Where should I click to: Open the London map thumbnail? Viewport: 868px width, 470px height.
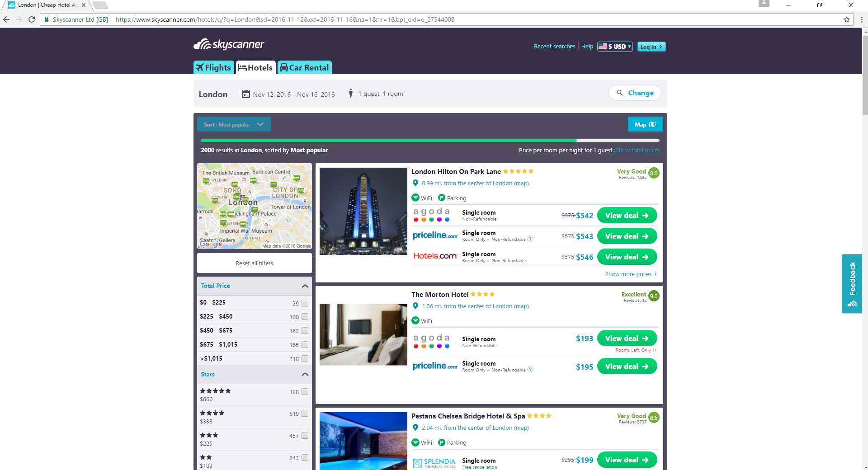pos(254,206)
